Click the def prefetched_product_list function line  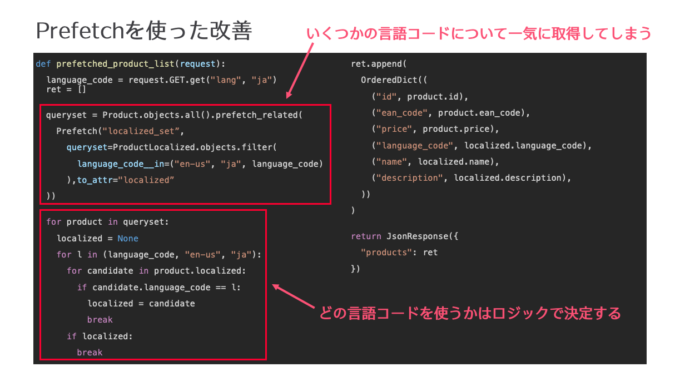[130, 64]
